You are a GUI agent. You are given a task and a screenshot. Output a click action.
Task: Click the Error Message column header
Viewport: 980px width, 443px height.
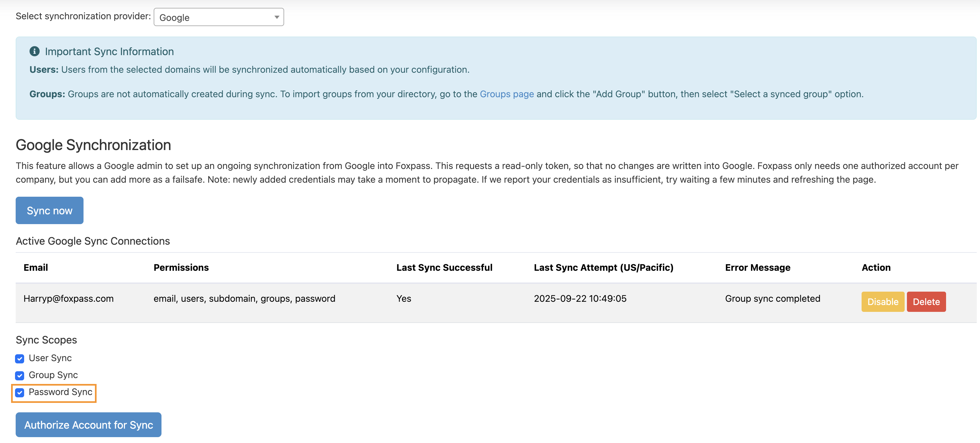click(757, 267)
